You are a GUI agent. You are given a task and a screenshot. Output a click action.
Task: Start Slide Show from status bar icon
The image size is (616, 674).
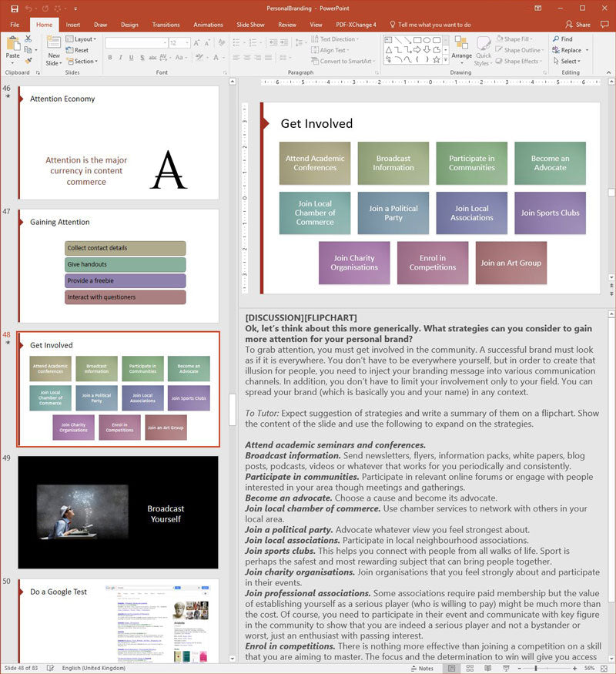pyautogui.click(x=506, y=669)
